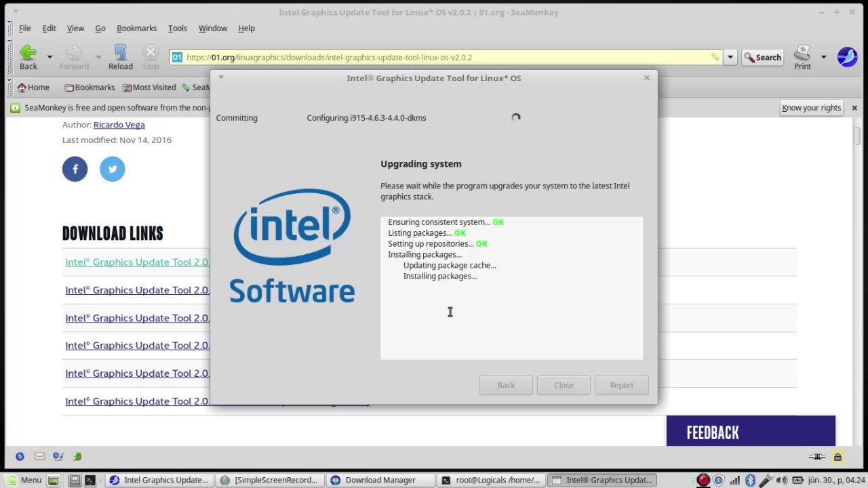Click the tag icon at the URL bar's end
Screen dimensions: 868x488
point(715,58)
